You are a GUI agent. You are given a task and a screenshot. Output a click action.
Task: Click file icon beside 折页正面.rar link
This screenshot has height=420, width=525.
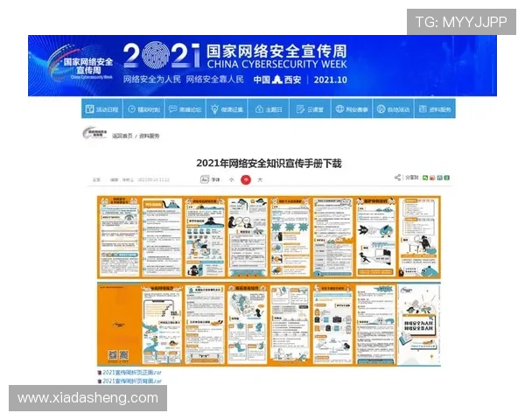coord(100,373)
